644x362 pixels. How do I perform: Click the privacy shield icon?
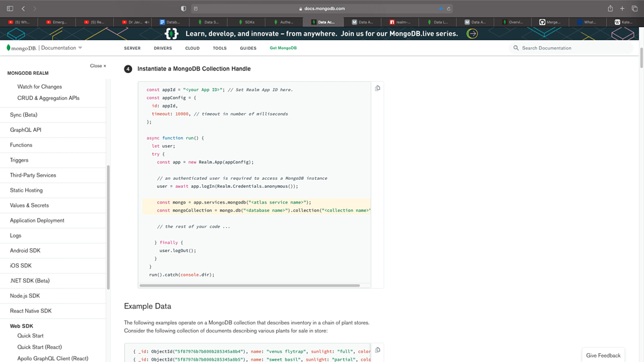coord(184,9)
